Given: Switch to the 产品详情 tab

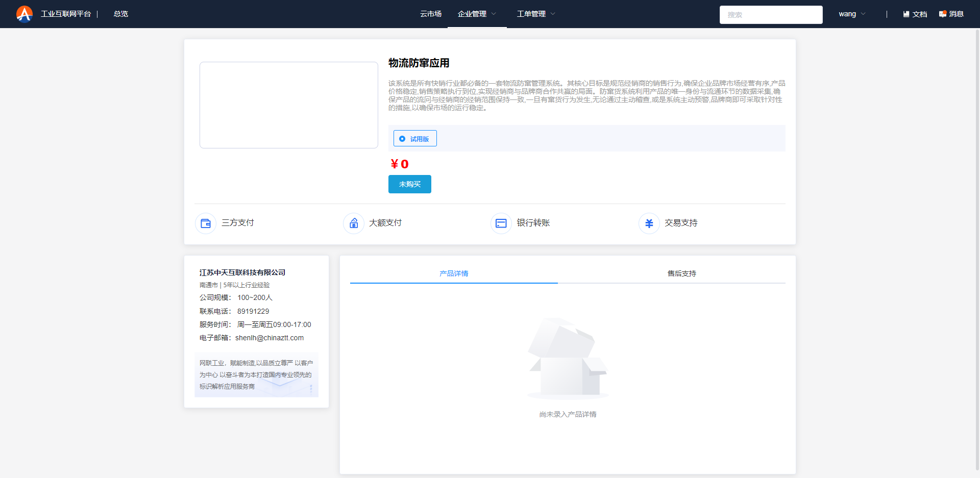Looking at the screenshot, I should tap(454, 273).
